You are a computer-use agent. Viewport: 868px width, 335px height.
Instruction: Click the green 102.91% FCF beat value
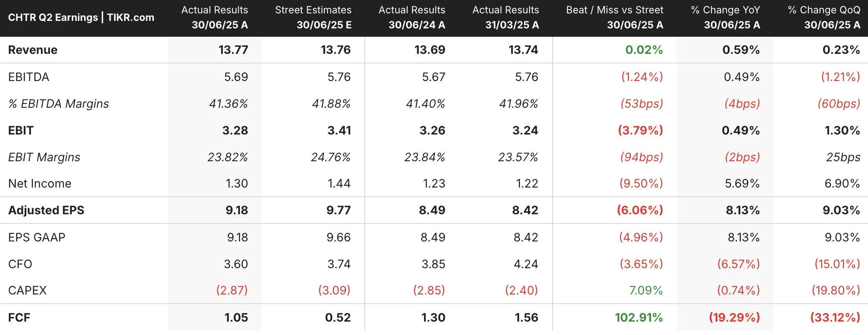click(x=638, y=317)
